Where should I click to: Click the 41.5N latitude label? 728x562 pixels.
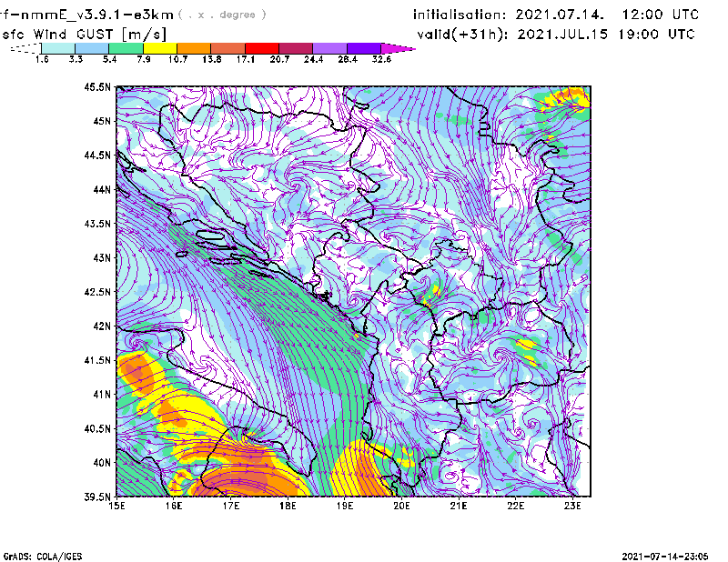pyautogui.click(x=97, y=360)
